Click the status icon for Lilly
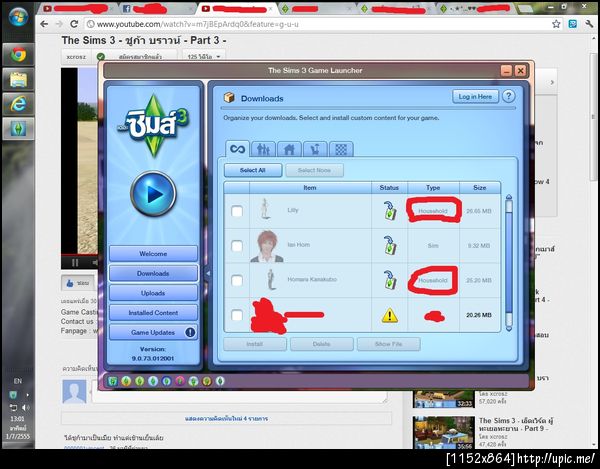The width and height of the screenshot is (600, 469). tap(390, 211)
